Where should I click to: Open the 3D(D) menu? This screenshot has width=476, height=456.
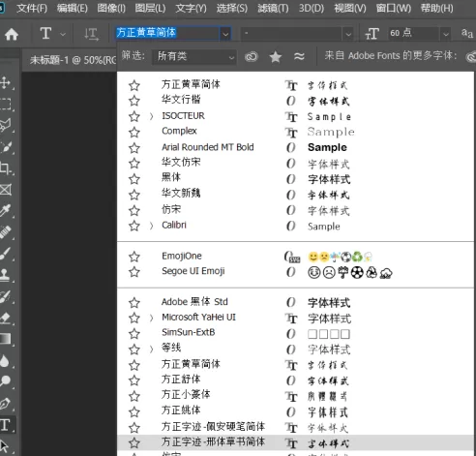pyautogui.click(x=312, y=8)
